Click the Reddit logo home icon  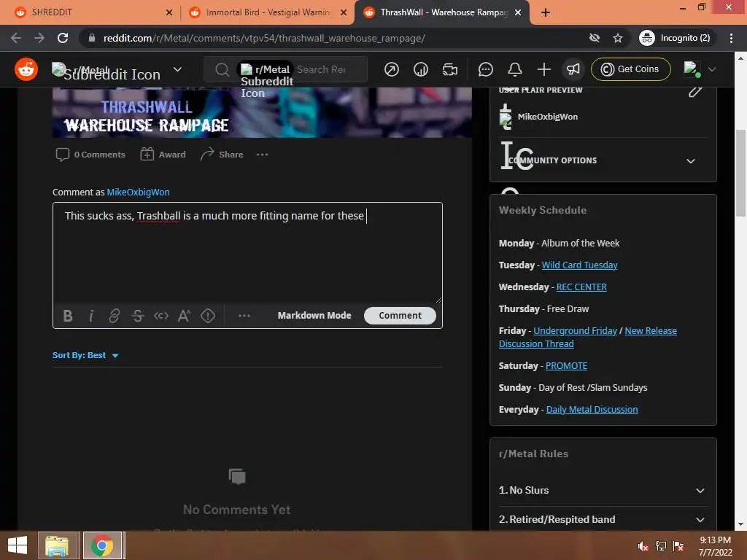(x=26, y=69)
